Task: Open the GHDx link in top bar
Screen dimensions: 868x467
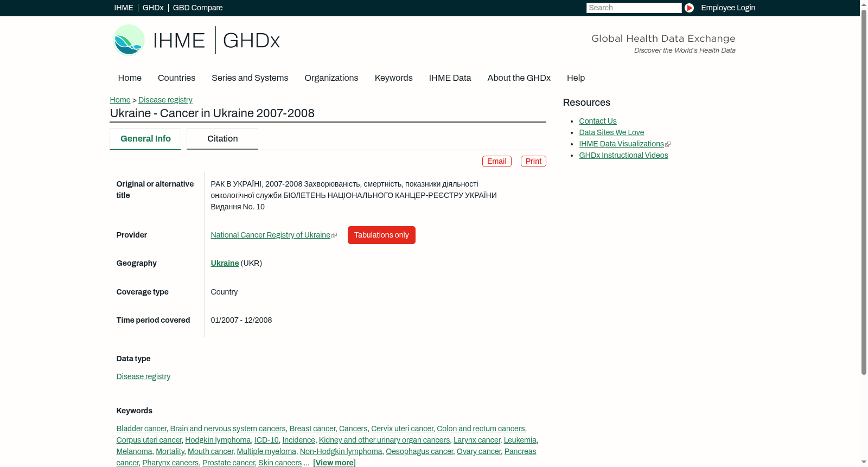Action: point(153,8)
